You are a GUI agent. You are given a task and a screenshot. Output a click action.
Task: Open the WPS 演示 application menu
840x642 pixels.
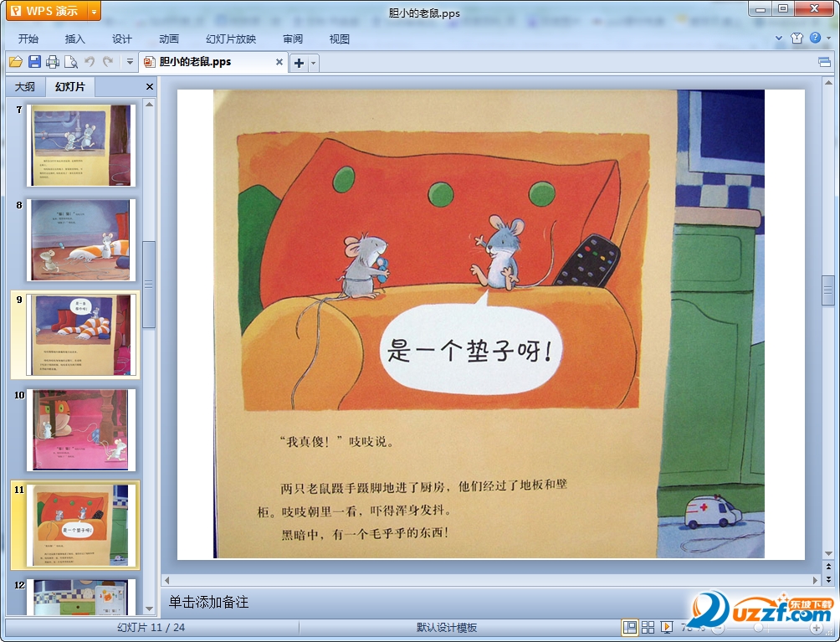(x=47, y=11)
